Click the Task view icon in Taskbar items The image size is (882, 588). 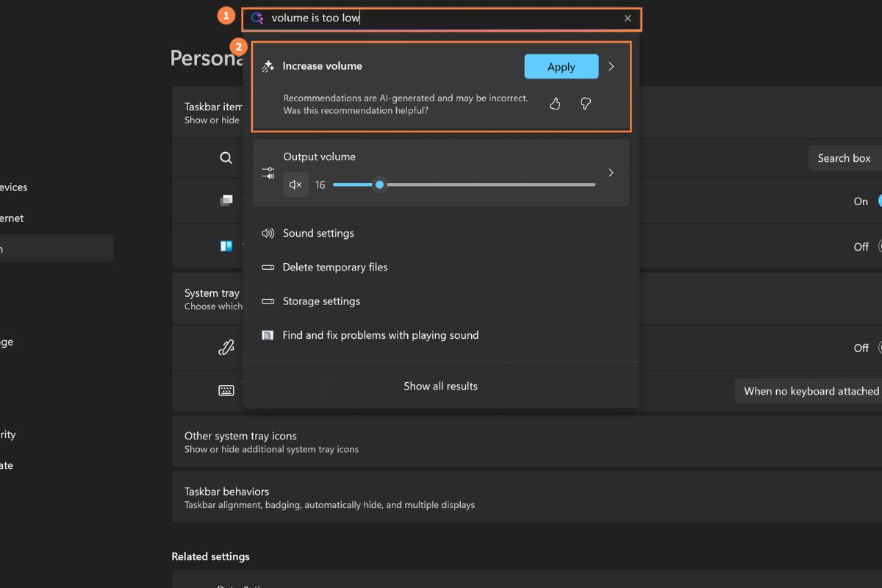(226, 201)
